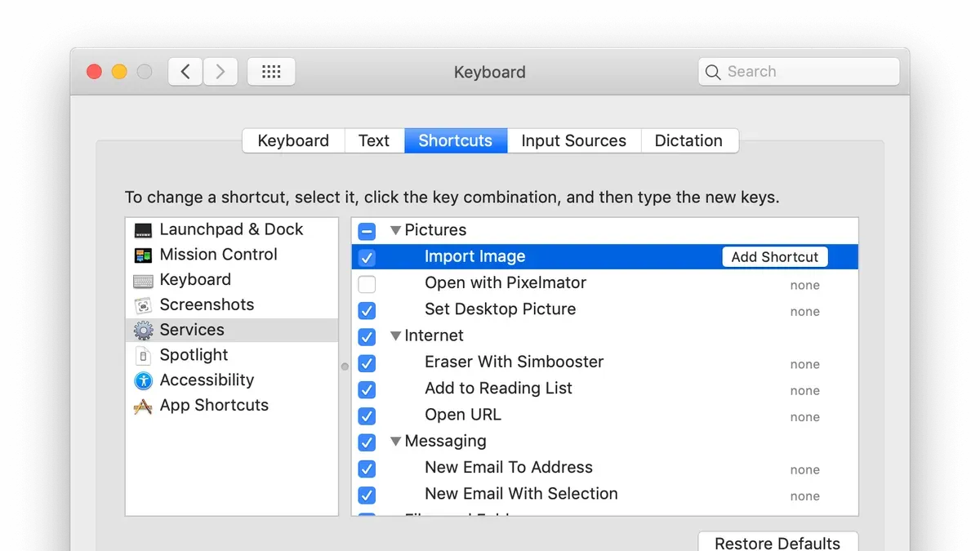Click the magnifying glass in the search field
The height and width of the screenshot is (551, 980).
[x=713, y=72]
